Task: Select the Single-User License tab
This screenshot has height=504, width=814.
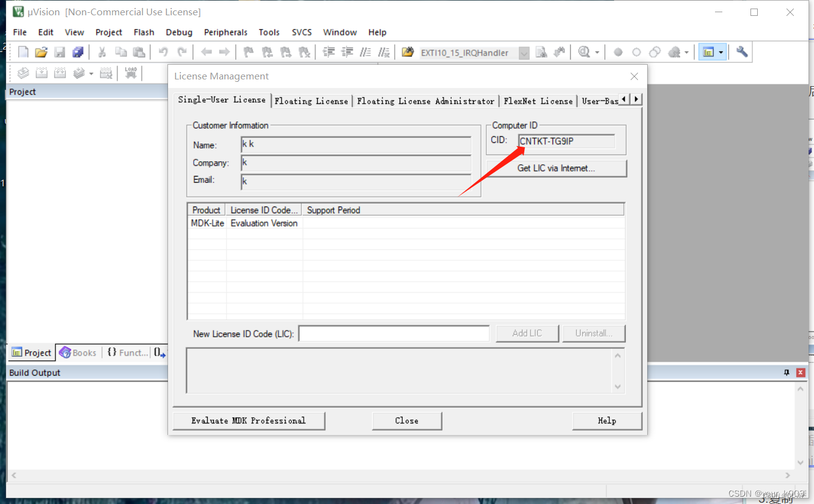Action: click(222, 100)
